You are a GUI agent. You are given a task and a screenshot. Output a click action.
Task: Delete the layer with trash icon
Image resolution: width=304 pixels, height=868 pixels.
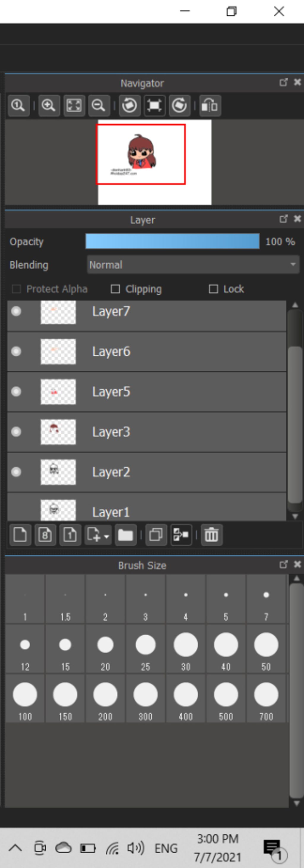[212, 535]
